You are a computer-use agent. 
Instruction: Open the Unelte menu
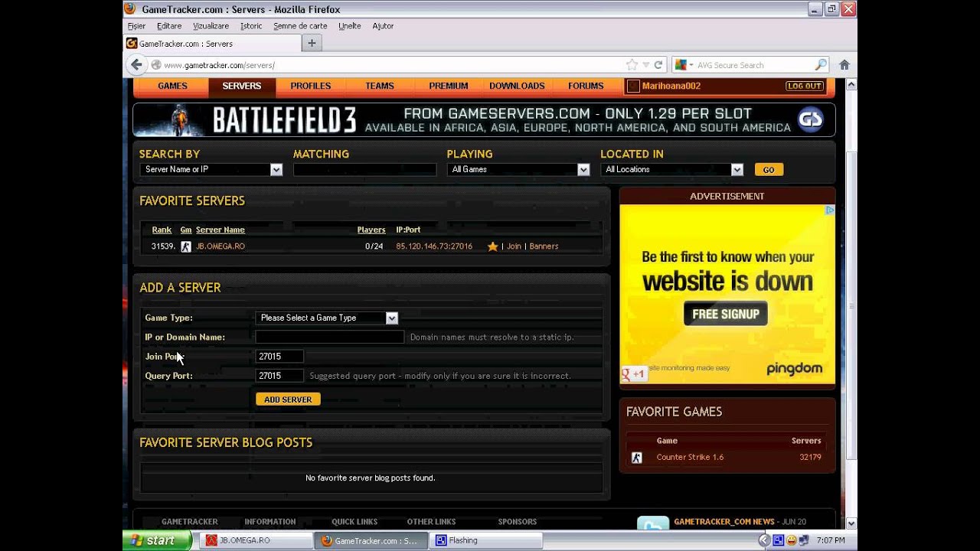click(349, 26)
